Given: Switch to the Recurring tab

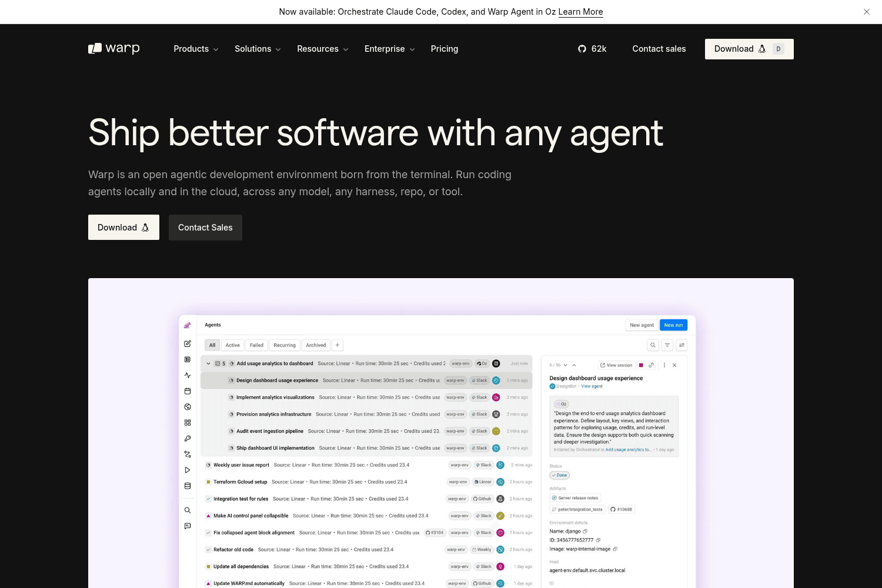Looking at the screenshot, I should tap(285, 345).
